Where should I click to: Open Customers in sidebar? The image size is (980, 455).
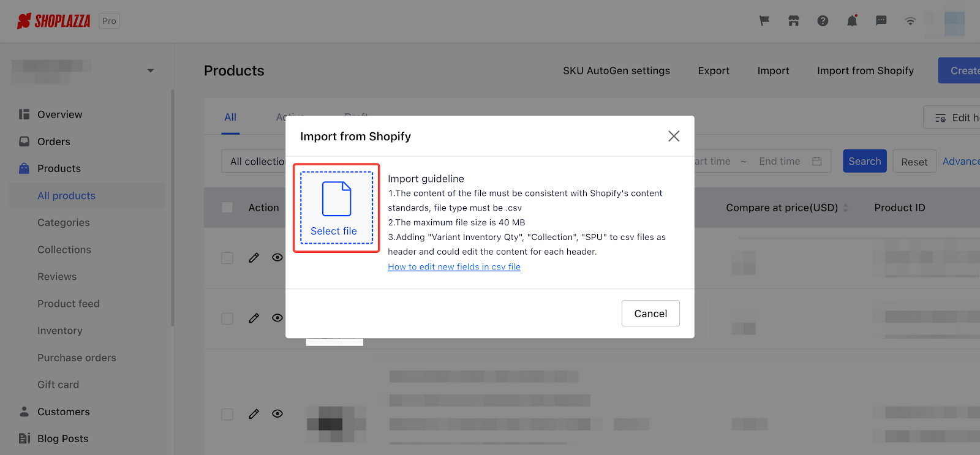point(64,412)
